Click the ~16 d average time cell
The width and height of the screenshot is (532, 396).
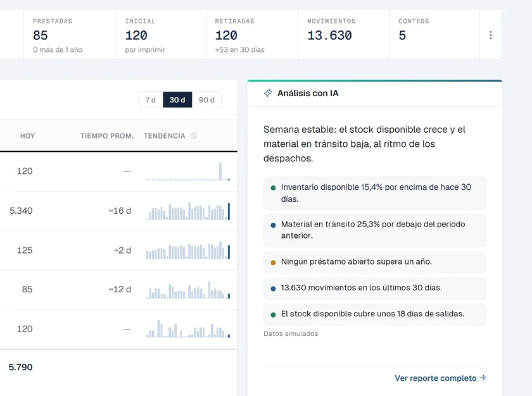120,211
